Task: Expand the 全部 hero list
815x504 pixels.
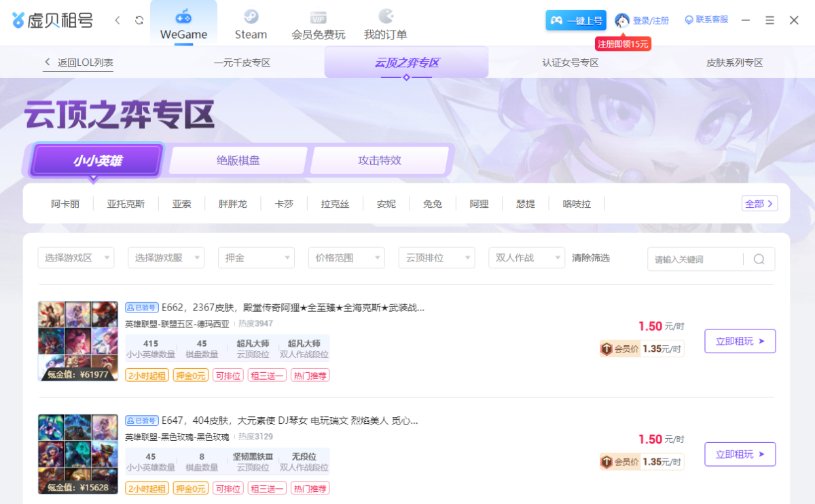Action: coord(759,204)
